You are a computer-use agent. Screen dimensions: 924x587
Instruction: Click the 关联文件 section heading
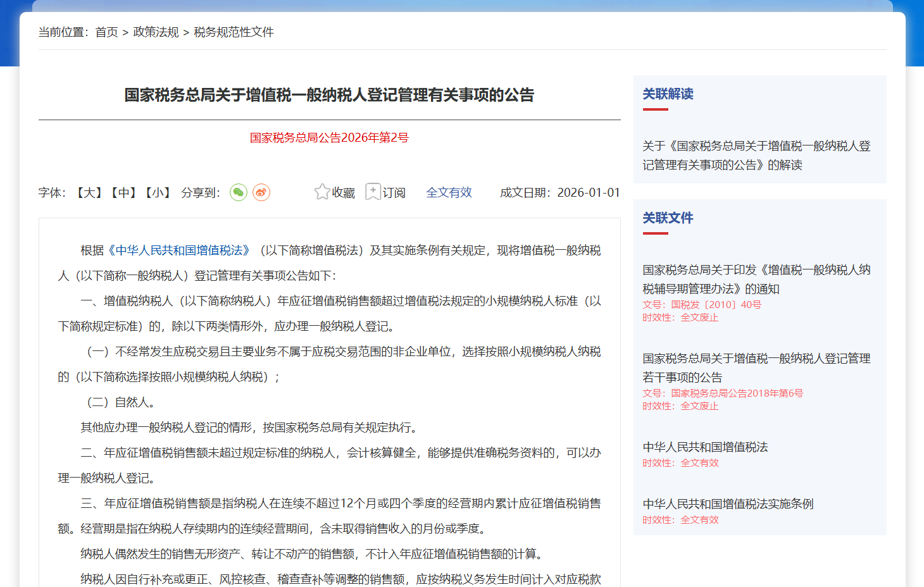pyautogui.click(x=668, y=218)
